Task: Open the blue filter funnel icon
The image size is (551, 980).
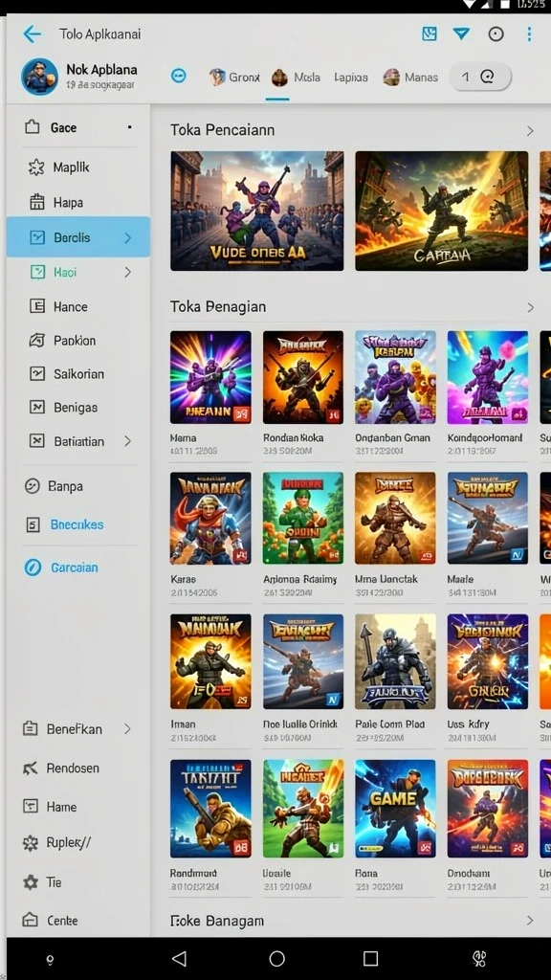Action: coord(462,33)
